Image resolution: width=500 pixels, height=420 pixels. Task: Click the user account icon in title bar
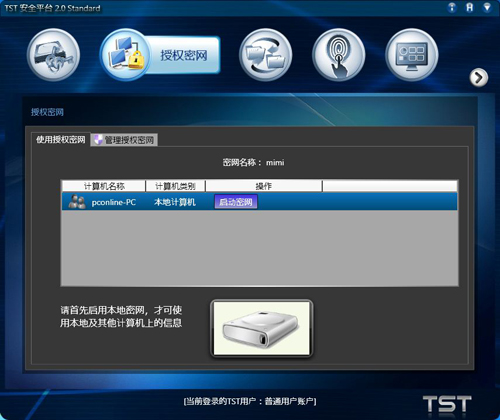pyautogui.click(x=469, y=7)
